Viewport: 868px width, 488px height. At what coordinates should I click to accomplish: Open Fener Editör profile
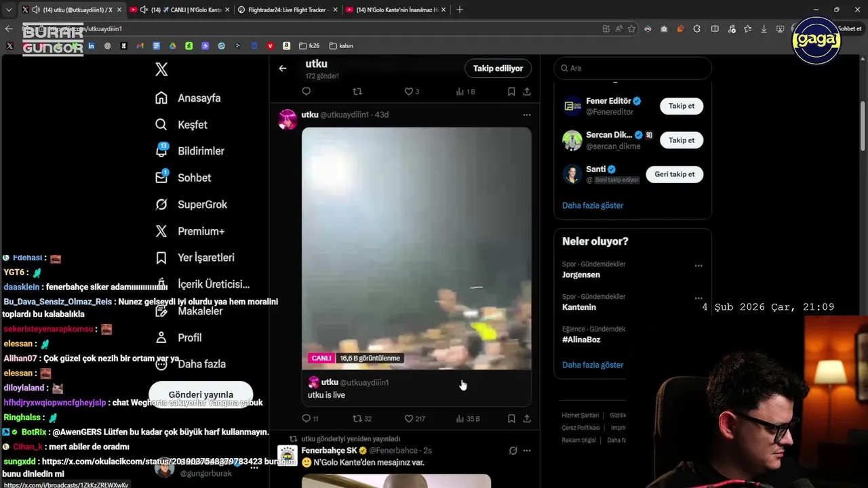[608, 101]
